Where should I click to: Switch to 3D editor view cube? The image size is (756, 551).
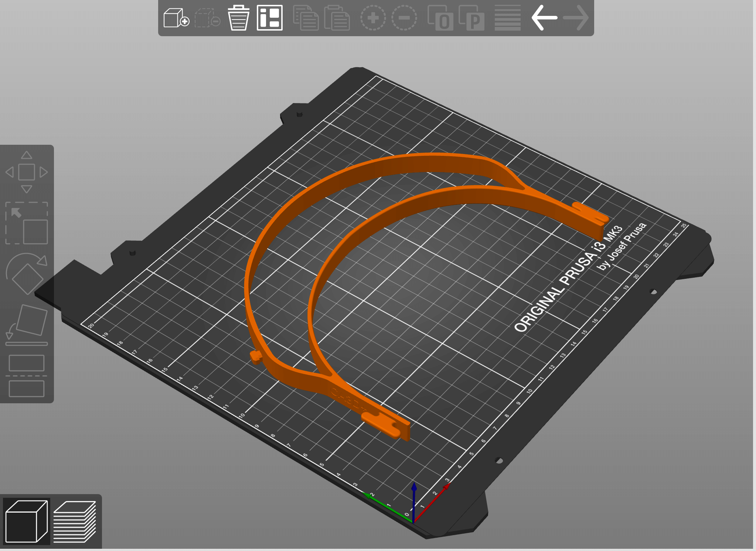coord(26,521)
